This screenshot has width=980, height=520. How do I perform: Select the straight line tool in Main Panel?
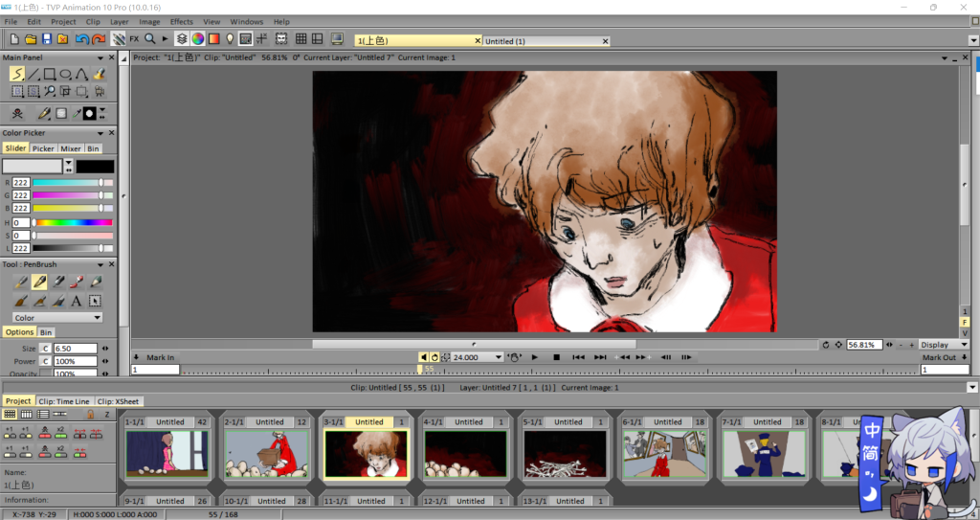[33, 74]
